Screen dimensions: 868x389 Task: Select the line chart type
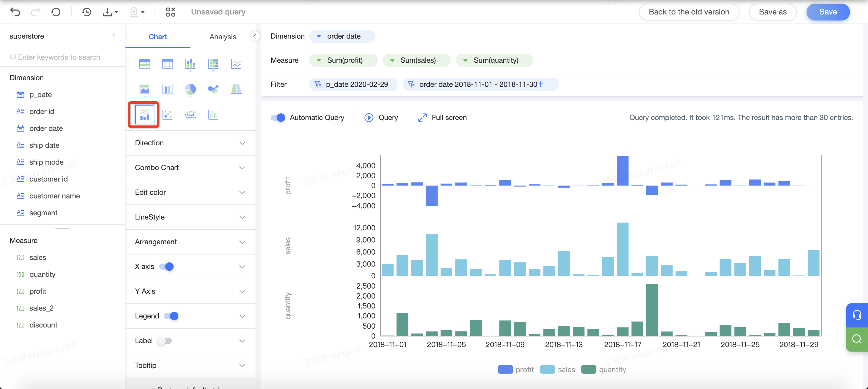coord(236,64)
